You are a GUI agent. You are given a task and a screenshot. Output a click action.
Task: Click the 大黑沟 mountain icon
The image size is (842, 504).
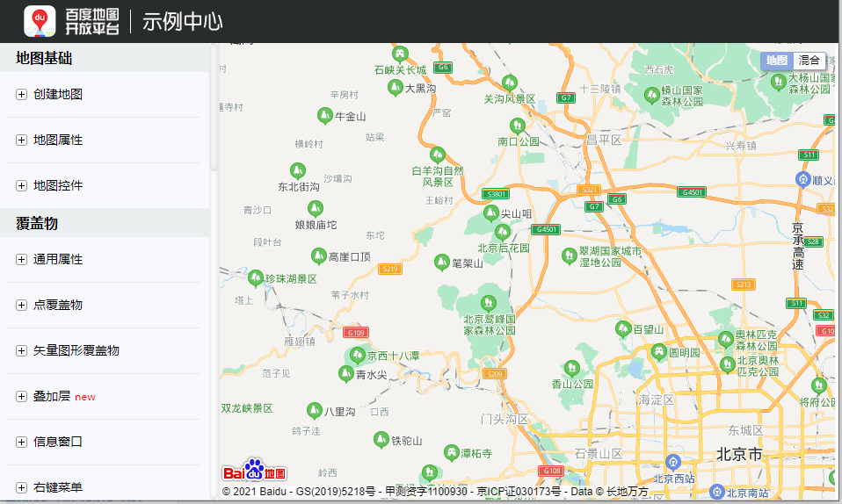coord(396,87)
